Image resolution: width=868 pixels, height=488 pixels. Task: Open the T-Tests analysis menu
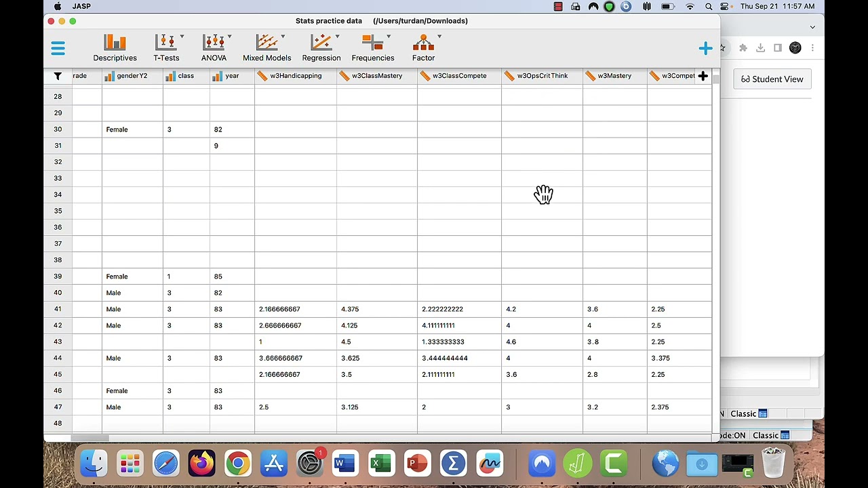(x=166, y=48)
